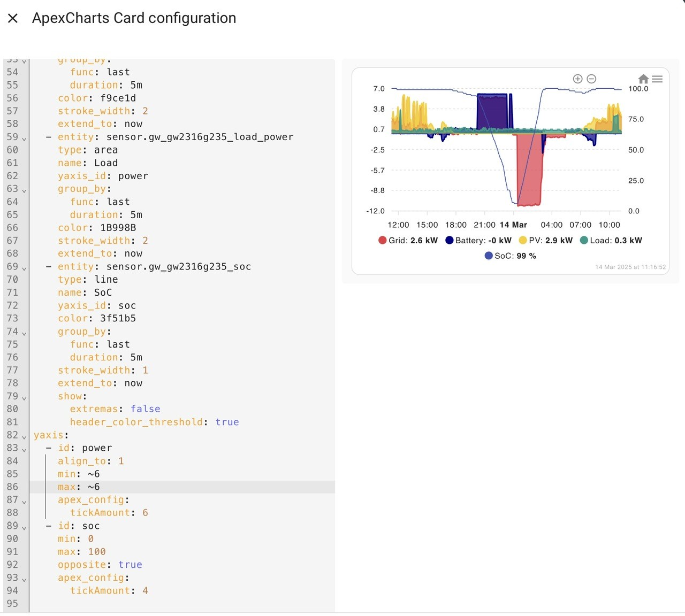Click the '-12.0' left axis label
The width and height of the screenshot is (685, 616).
[x=375, y=211]
